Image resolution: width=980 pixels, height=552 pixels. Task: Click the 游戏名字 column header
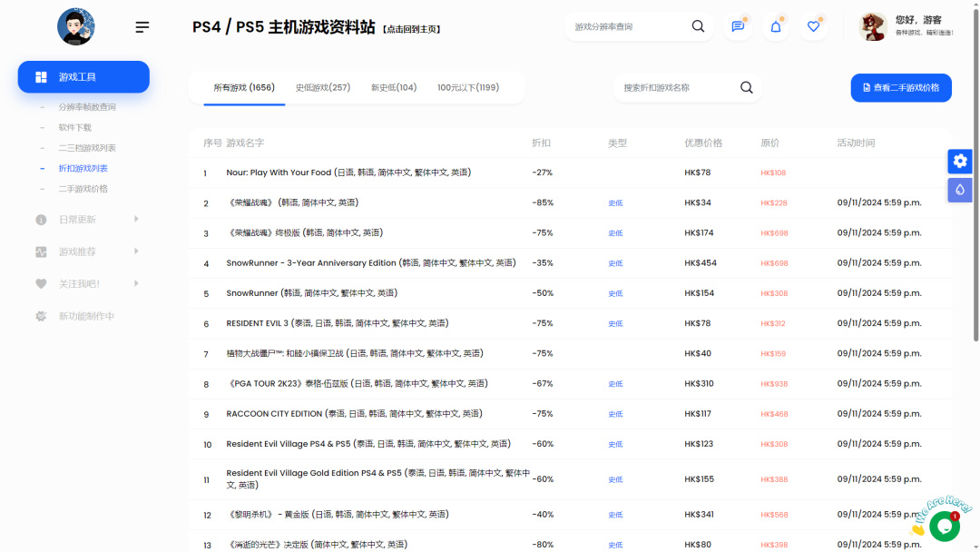click(x=245, y=143)
